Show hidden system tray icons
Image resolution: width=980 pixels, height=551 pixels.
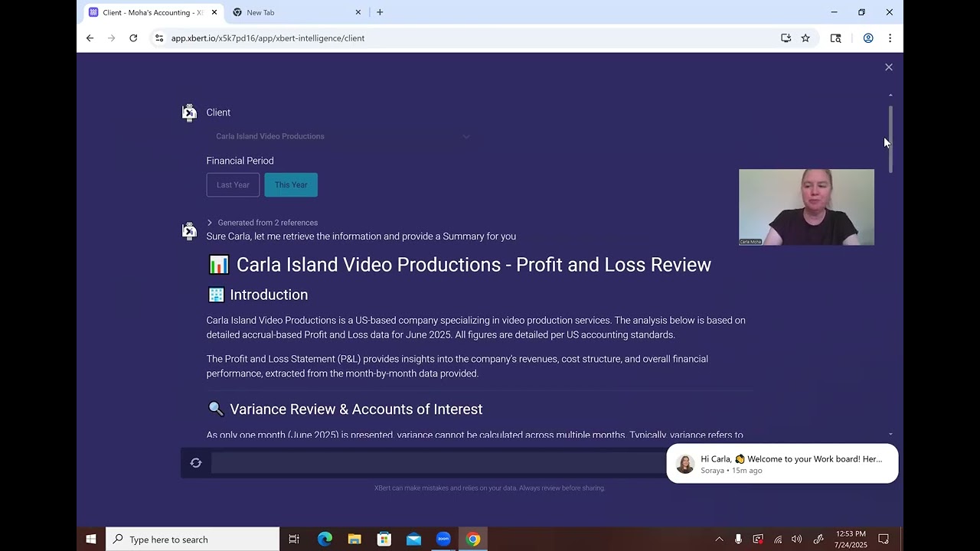(x=719, y=540)
